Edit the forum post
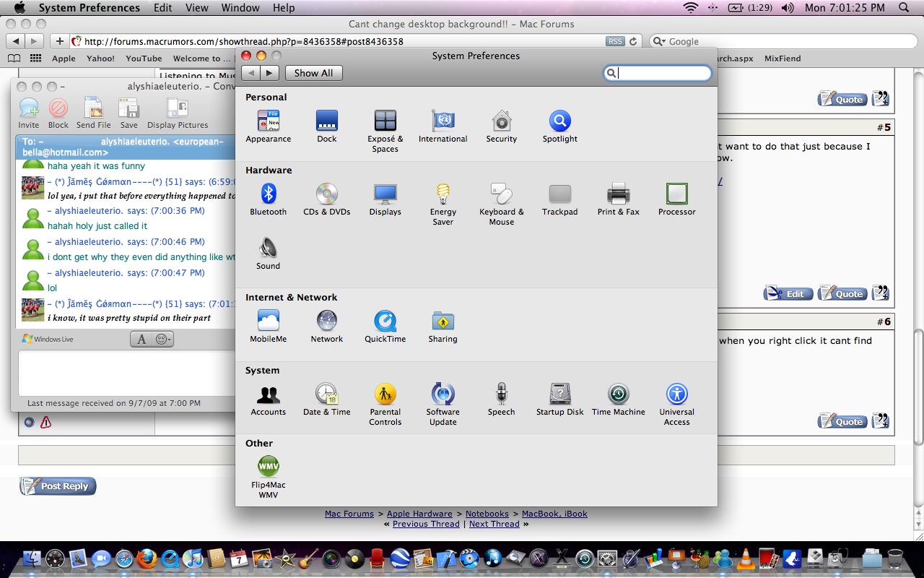The image size is (924, 578). pos(788,293)
